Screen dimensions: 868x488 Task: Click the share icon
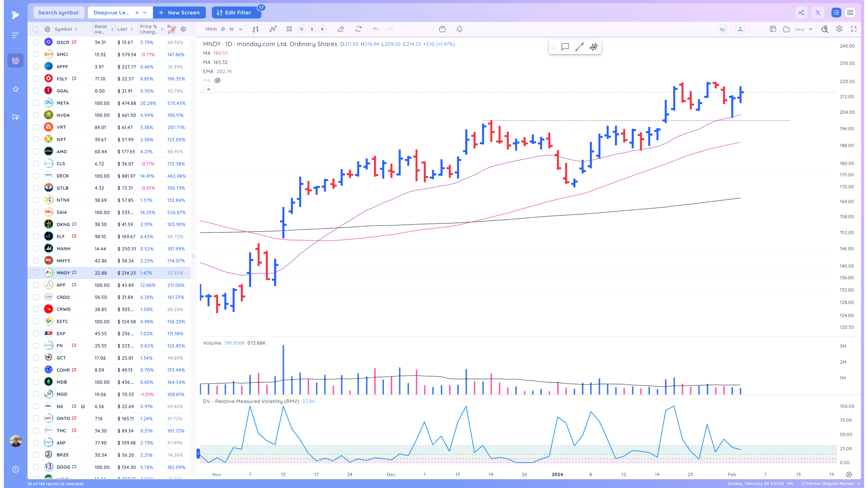click(801, 13)
